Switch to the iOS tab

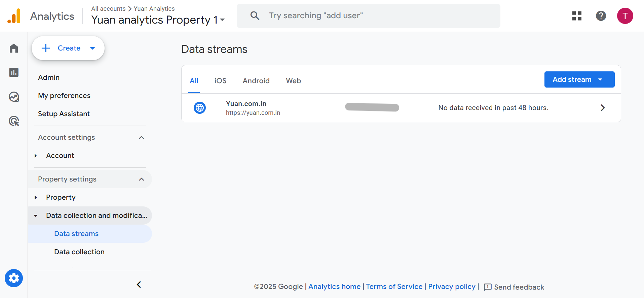[220, 81]
